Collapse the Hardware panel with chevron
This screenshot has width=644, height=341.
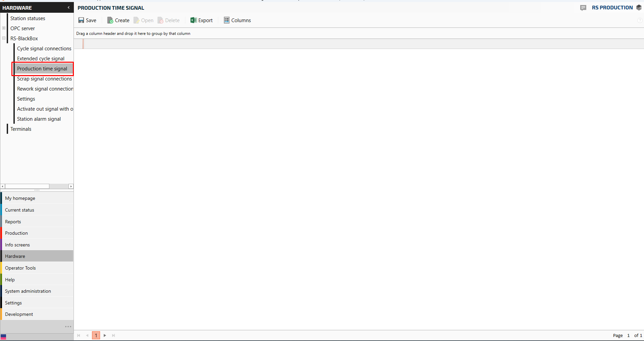(68, 7)
